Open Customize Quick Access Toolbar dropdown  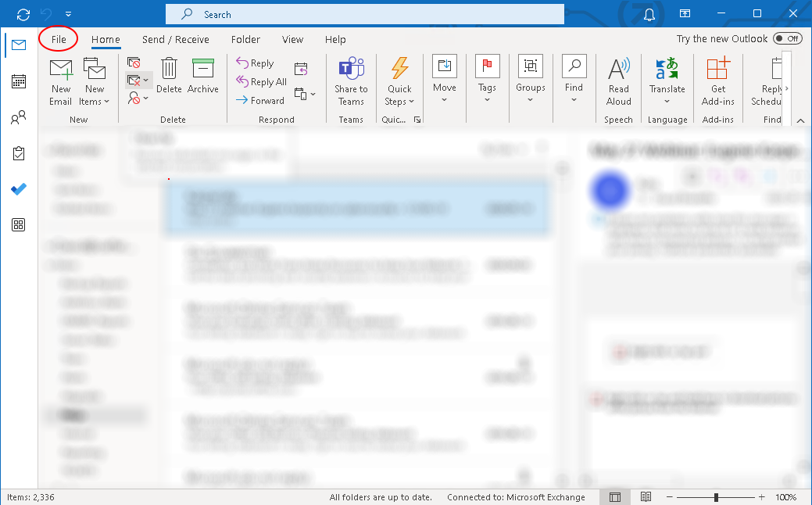click(68, 15)
